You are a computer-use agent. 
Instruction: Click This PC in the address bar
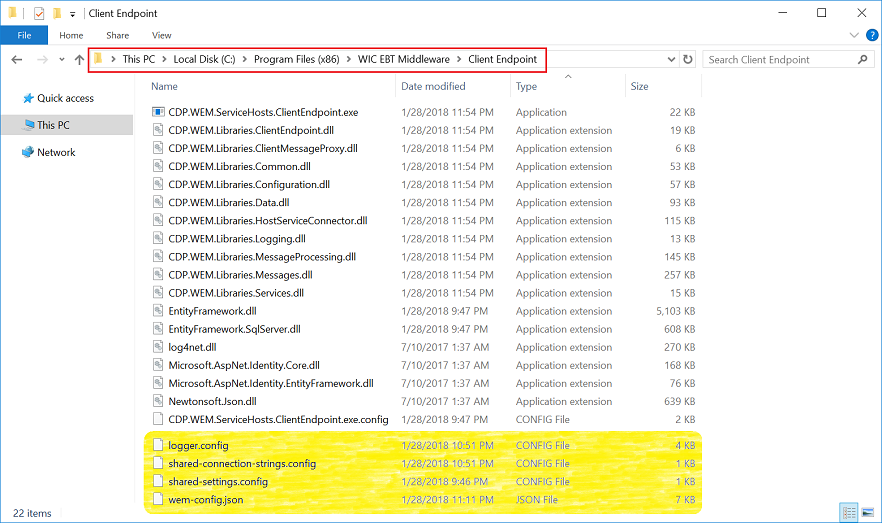tap(138, 59)
